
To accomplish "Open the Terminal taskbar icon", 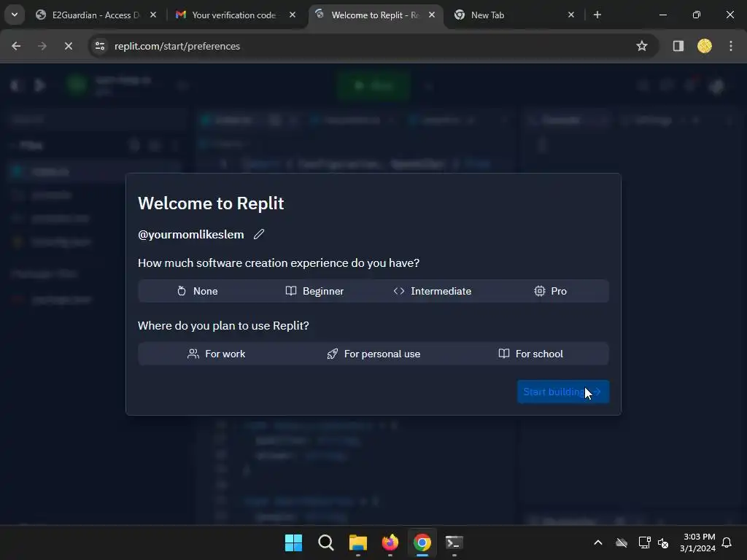I will (x=454, y=542).
